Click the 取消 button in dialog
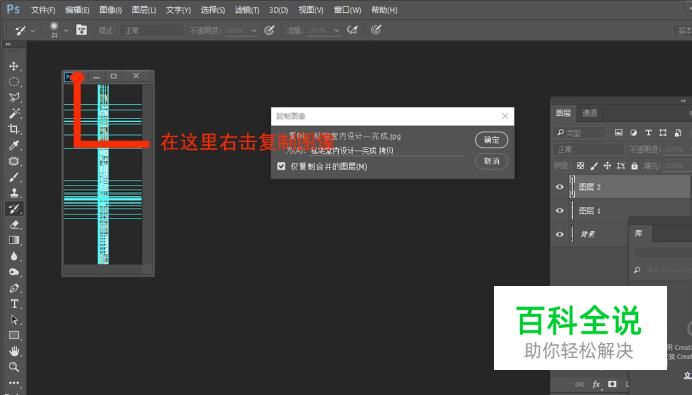Image resolution: width=692 pixels, height=395 pixels. click(491, 161)
